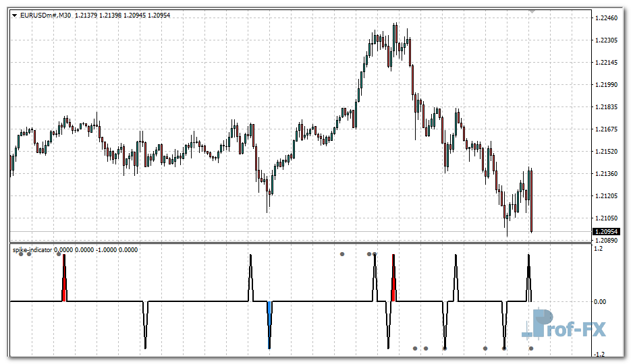Click the current price label 1.20954
Screen dimensions: 631x364
(x=605, y=232)
